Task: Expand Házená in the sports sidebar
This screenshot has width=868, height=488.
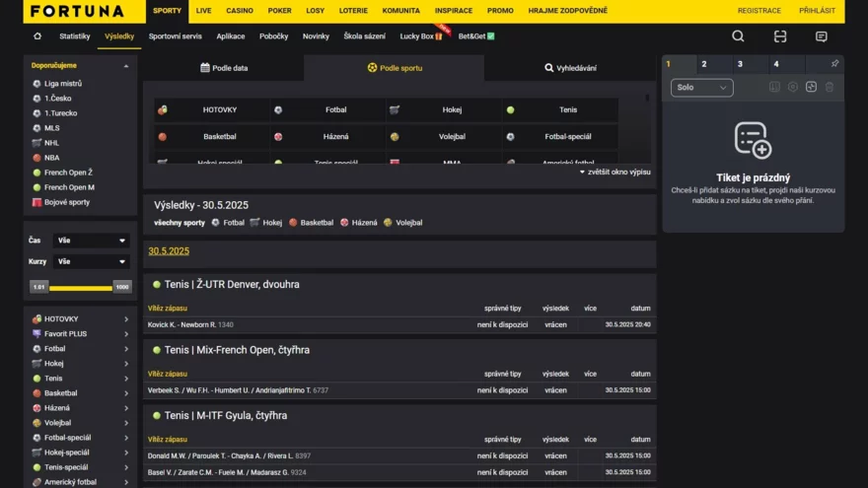Action: [x=126, y=408]
